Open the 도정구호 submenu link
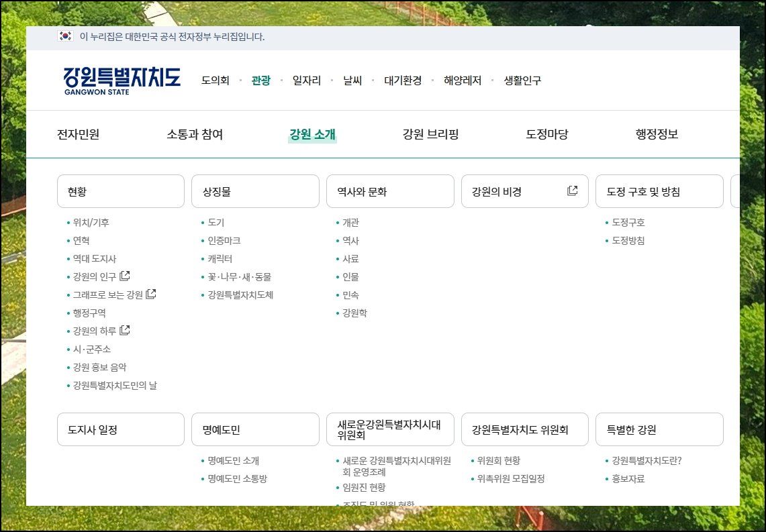The width and height of the screenshot is (766, 532). pos(629,223)
